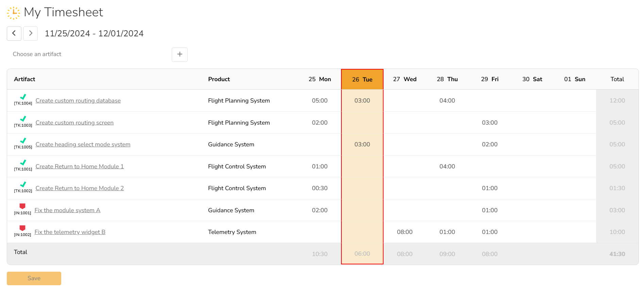Open the Choose an artifact dropdown

[x=88, y=54]
